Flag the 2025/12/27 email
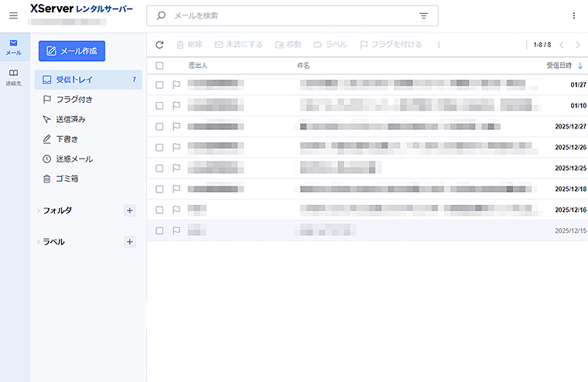This screenshot has height=382, width=588. coord(176,127)
